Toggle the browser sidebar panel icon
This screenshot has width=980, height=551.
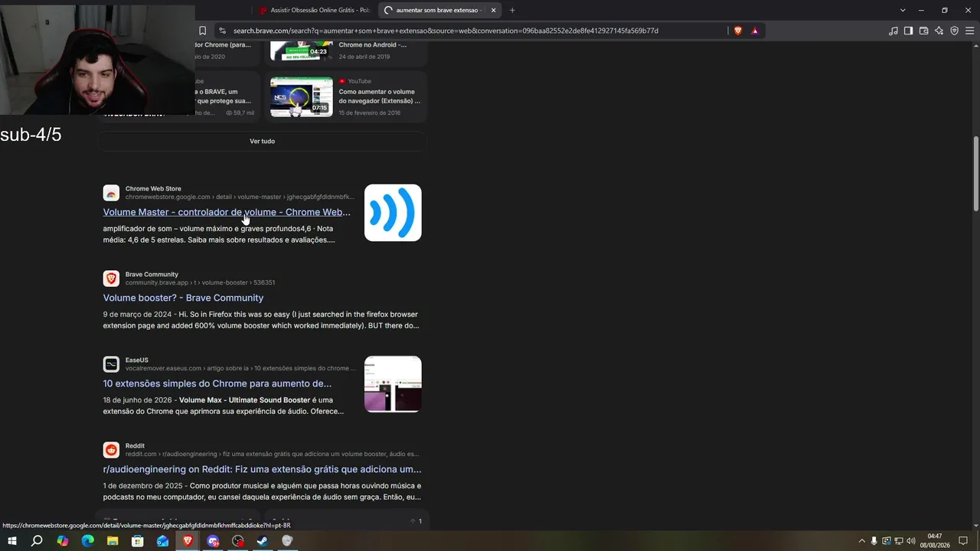click(908, 31)
